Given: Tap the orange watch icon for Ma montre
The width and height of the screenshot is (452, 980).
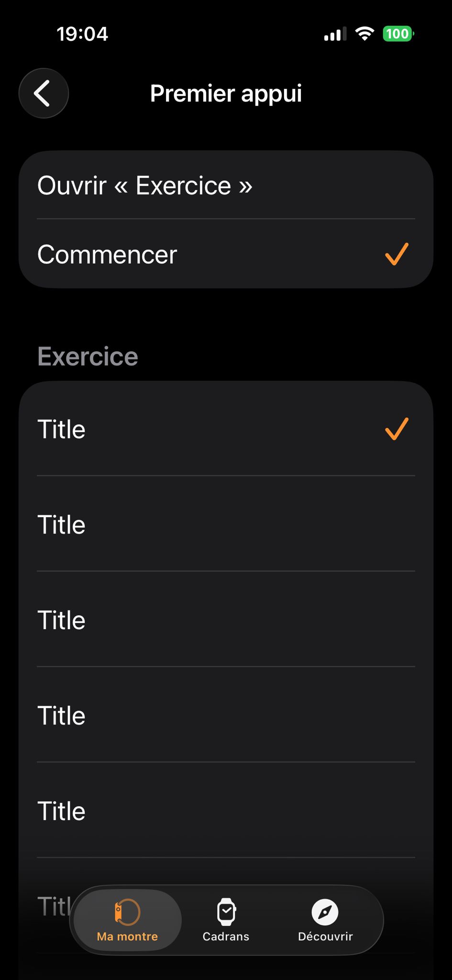Looking at the screenshot, I should 127,912.
